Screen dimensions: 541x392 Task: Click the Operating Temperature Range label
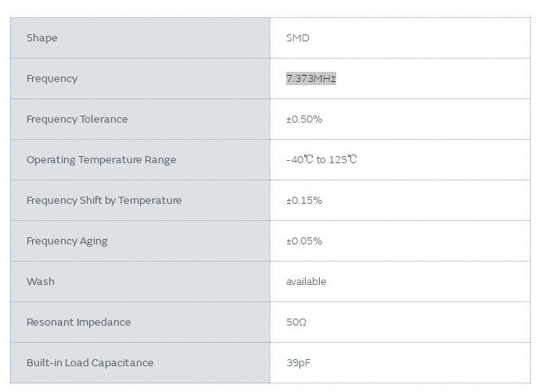coord(101,159)
